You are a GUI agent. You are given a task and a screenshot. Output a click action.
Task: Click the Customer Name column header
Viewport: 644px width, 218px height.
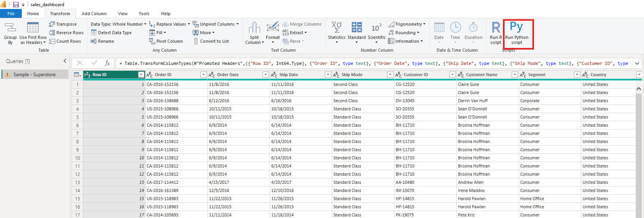(488, 75)
